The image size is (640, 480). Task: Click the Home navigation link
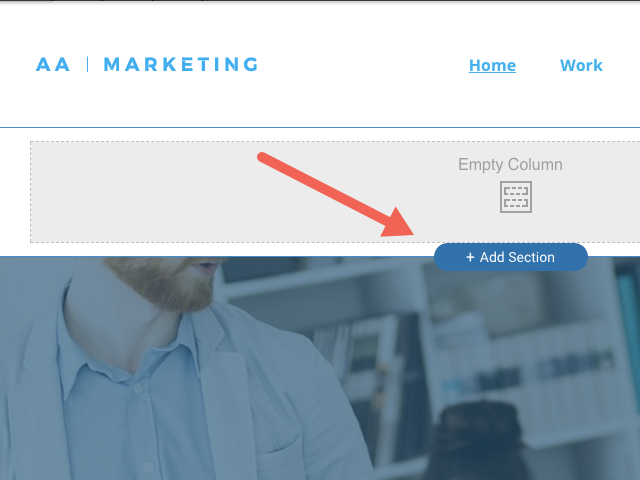coord(492,65)
